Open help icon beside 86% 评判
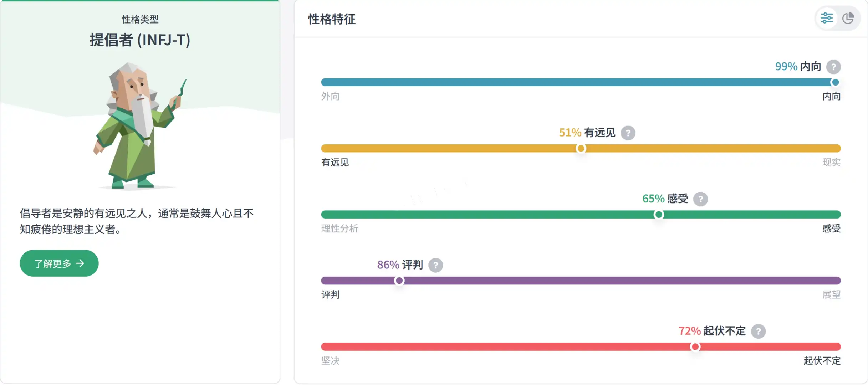This screenshot has width=868, height=385. (435, 265)
